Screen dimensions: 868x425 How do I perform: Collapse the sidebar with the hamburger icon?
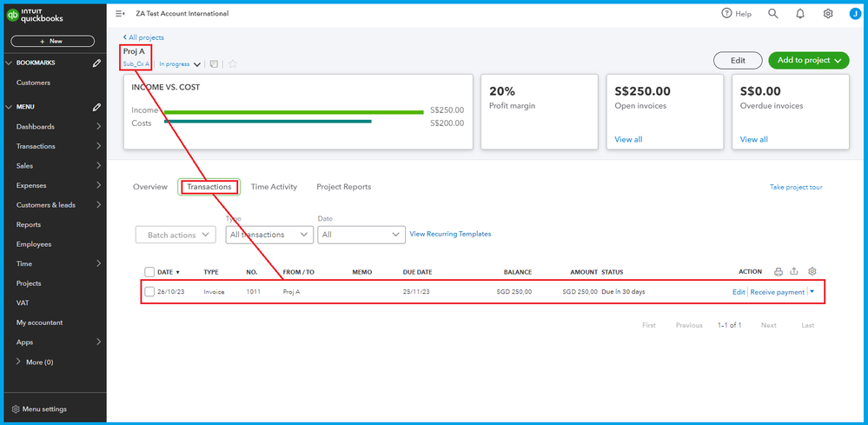[120, 14]
